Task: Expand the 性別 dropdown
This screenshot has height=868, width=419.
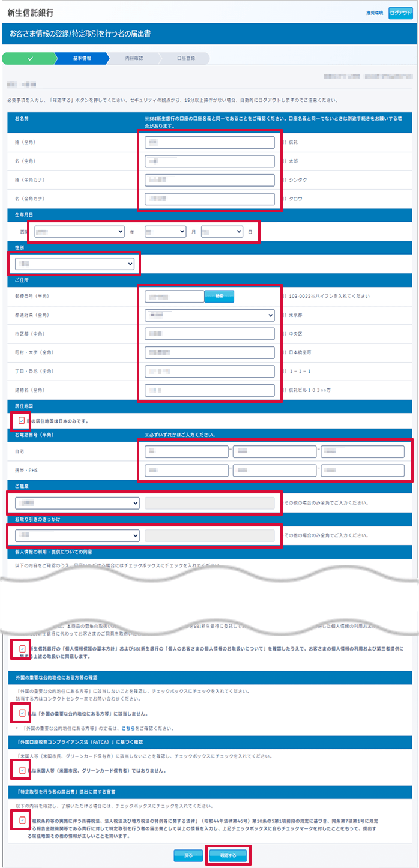Action: click(x=74, y=264)
